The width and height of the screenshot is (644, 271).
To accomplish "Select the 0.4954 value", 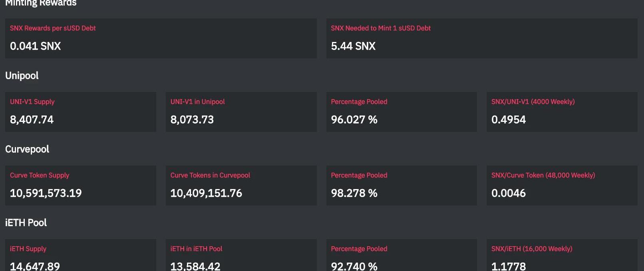I will pyautogui.click(x=508, y=120).
